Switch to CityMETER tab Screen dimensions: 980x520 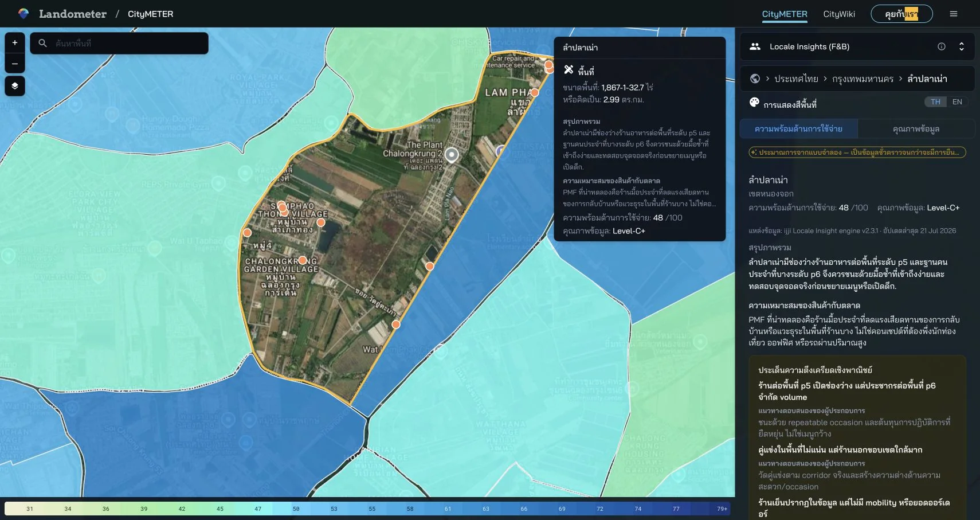point(785,14)
